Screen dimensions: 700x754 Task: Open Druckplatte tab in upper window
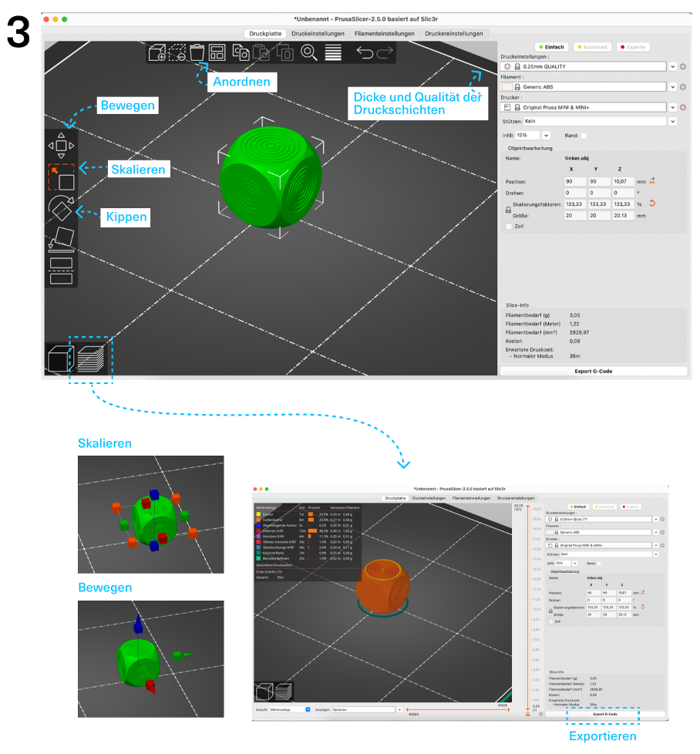[265, 34]
